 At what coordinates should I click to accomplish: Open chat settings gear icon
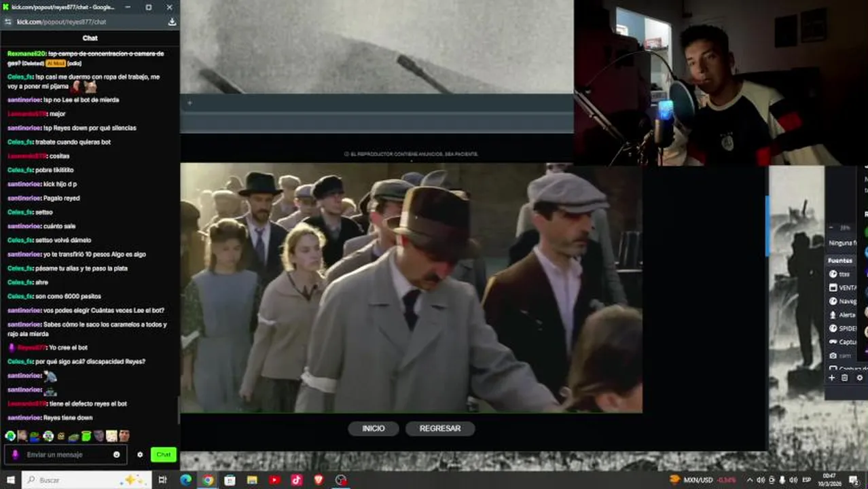tap(140, 454)
